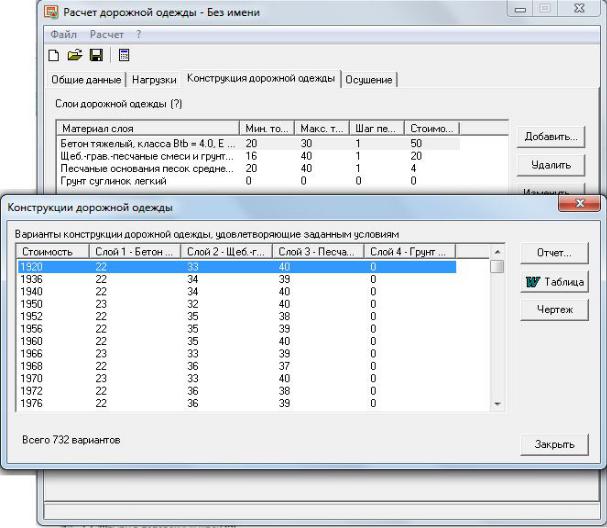607x528 pixels.
Task: Click the calculator icon in toolbar
Action: (124, 55)
